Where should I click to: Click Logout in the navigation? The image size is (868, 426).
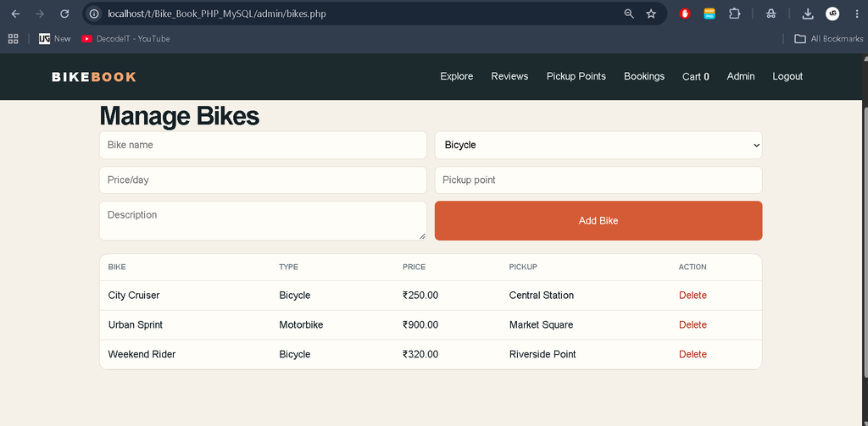[787, 76]
